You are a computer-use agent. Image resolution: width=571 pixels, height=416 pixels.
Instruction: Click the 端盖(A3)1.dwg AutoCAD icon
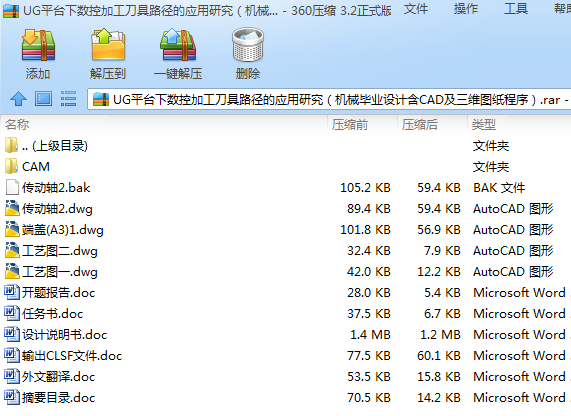(12, 229)
